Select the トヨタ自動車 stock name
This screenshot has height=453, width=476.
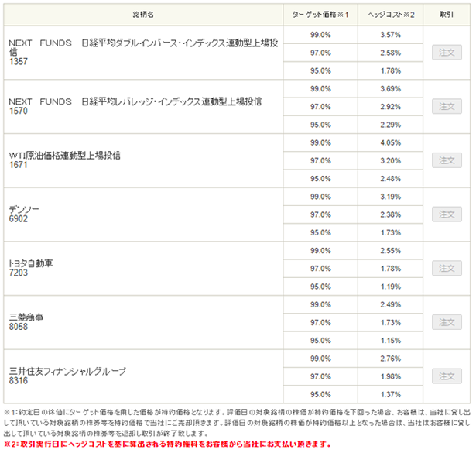tap(31, 263)
